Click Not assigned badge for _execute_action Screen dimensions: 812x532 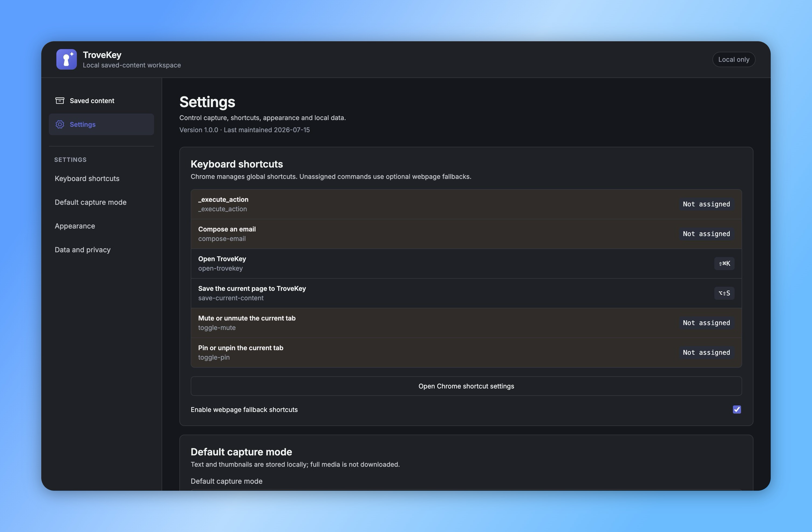pyautogui.click(x=706, y=204)
